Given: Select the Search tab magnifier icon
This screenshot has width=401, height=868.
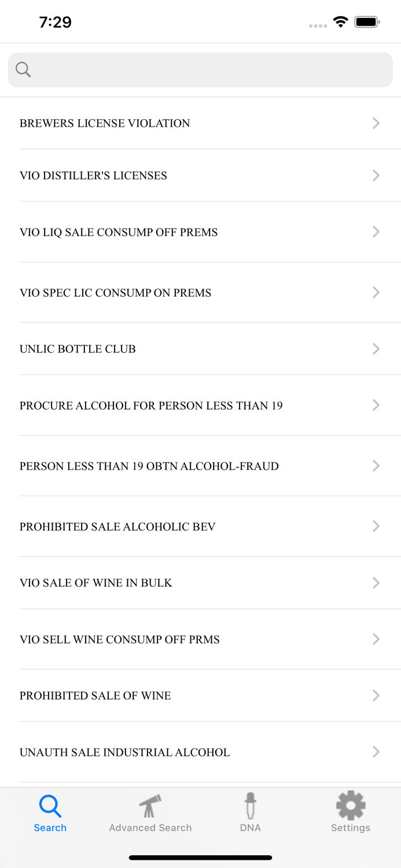Looking at the screenshot, I should point(50,806).
